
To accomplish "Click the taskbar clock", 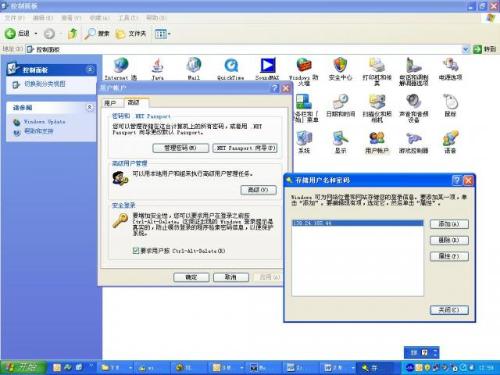I will coord(486,367).
